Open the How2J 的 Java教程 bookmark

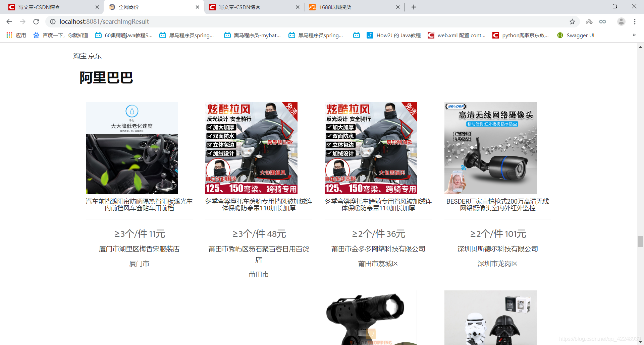(394, 35)
